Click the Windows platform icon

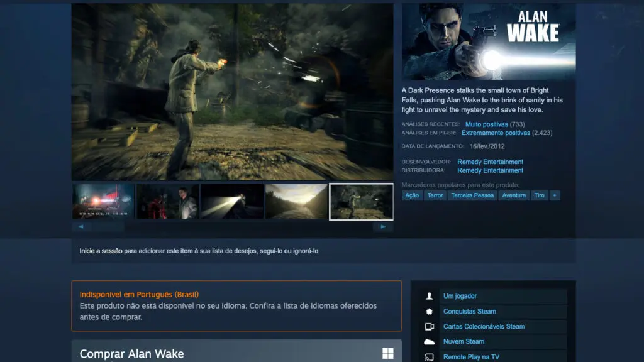click(x=388, y=354)
